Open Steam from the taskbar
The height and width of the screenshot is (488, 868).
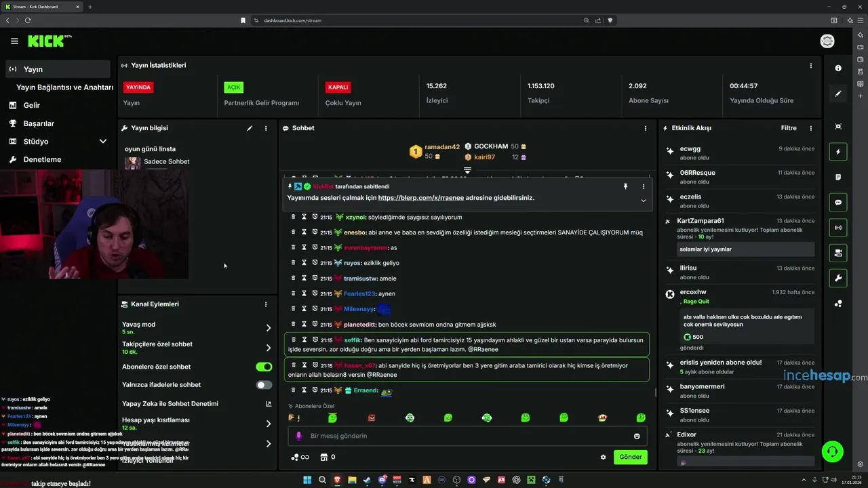coord(367,480)
